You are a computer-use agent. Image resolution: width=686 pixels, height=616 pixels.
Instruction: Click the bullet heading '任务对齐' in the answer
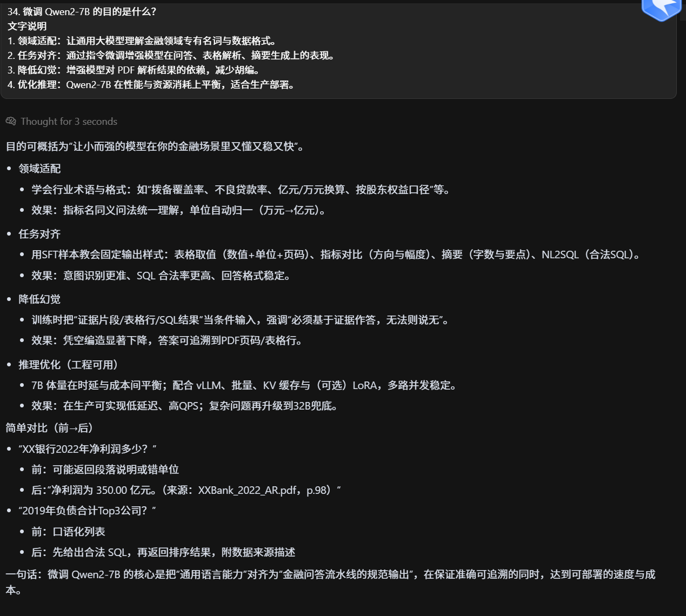(x=39, y=234)
